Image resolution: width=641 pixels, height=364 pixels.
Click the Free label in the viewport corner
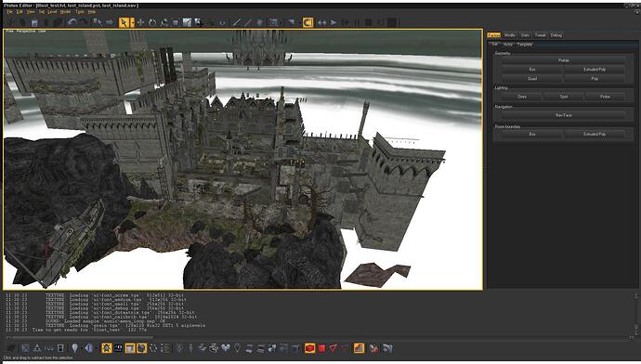pos(9,31)
